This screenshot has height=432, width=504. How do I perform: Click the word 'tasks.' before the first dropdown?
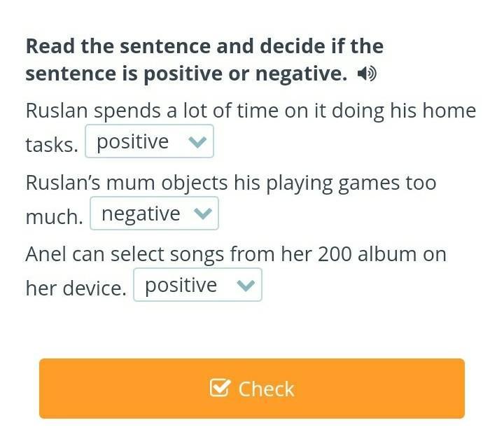tap(52, 145)
